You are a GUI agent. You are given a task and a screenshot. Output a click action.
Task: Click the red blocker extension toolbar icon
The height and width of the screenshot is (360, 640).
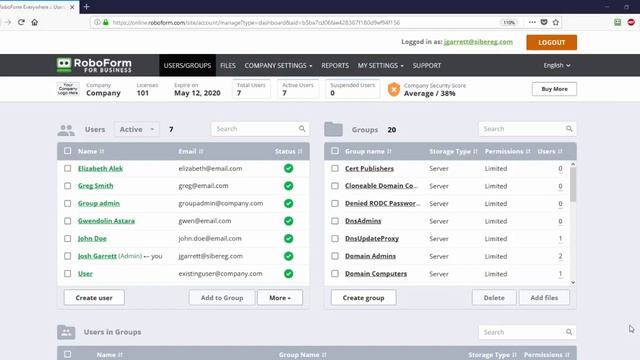click(631, 22)
